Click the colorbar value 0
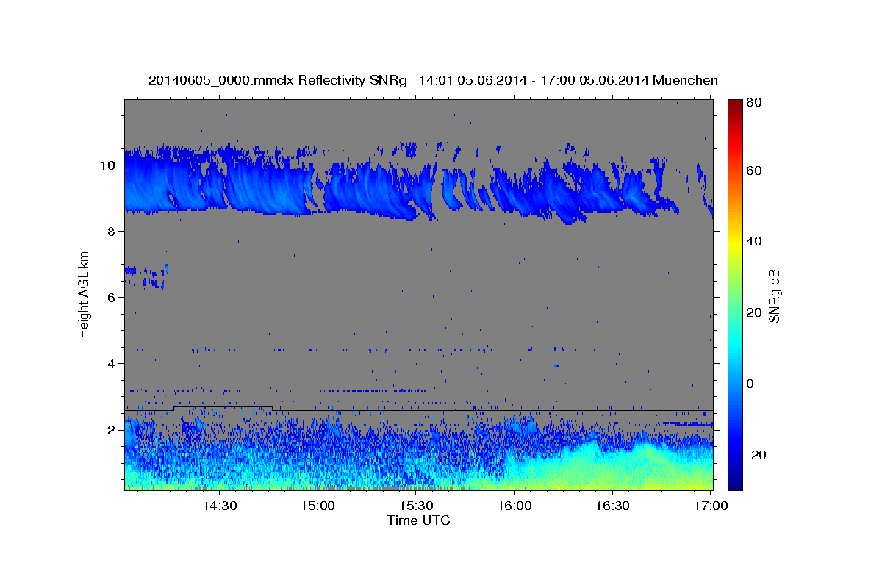882x588 pixels. pyautogui.click(x=750, y=384)
